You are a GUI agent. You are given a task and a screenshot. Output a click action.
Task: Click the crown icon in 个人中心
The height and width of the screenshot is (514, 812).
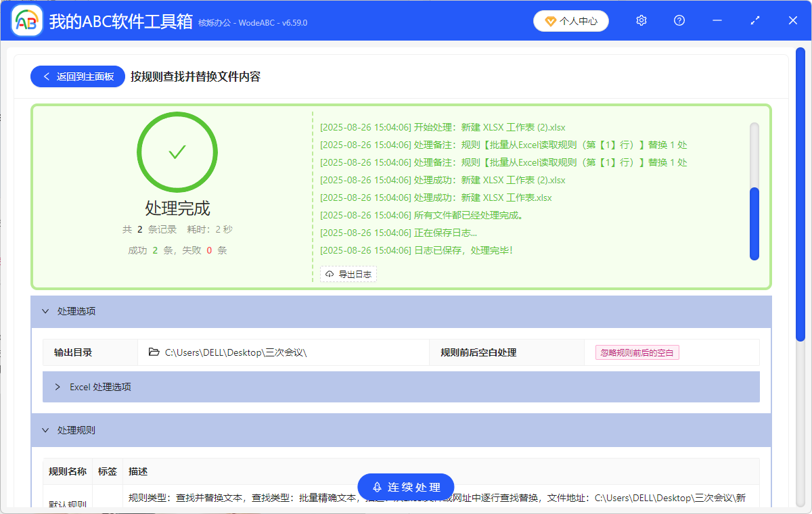point(549,21)
